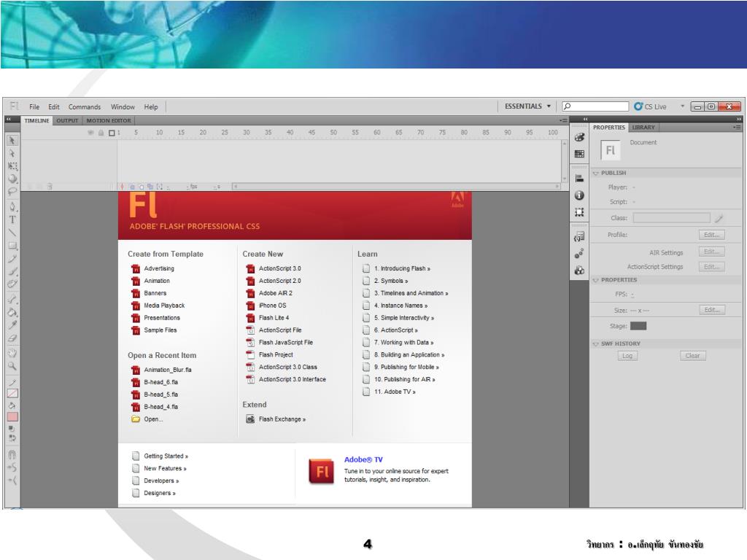Click the timeline horizontal scrollbar
The width and height of the screenshot is (747, 560).
396,187
